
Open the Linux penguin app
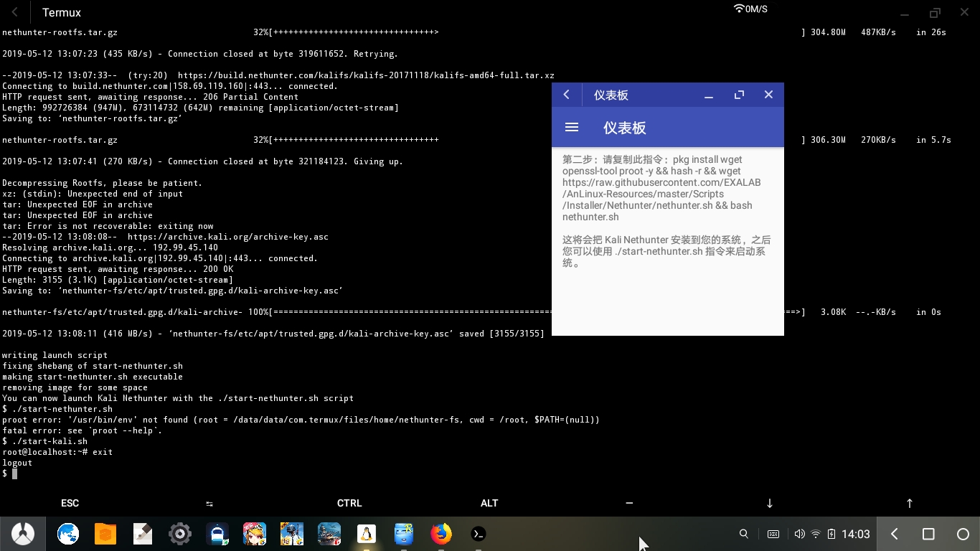click(367, 534)
